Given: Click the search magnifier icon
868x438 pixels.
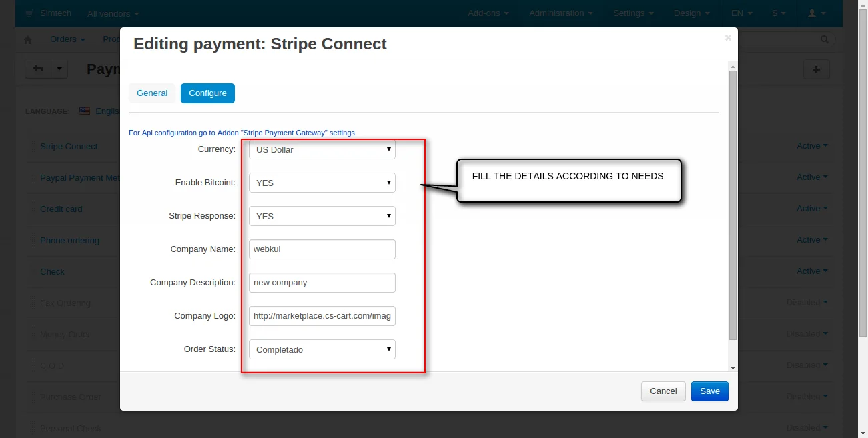Looking at the screenshot, I should pyautogui.click(x=825, y=40).
